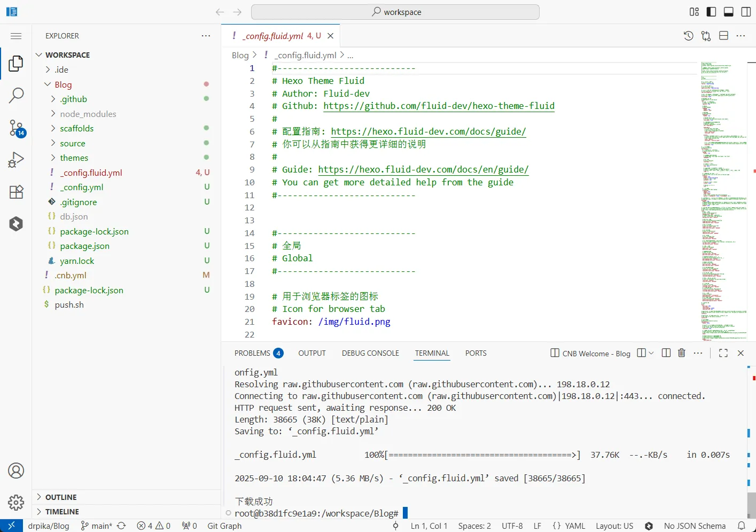756x532 pixels.
Task: Open _config.yml in the explorer
Action: click(x=82, y=187)
